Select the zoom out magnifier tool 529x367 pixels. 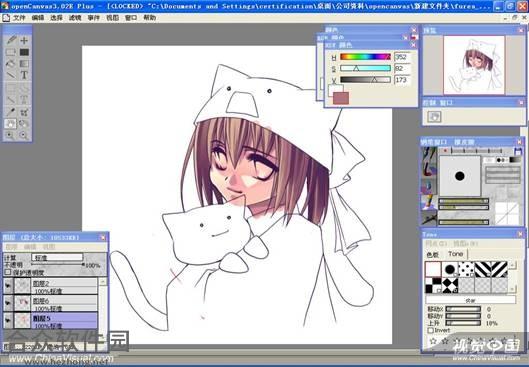[x=24, y=135]
